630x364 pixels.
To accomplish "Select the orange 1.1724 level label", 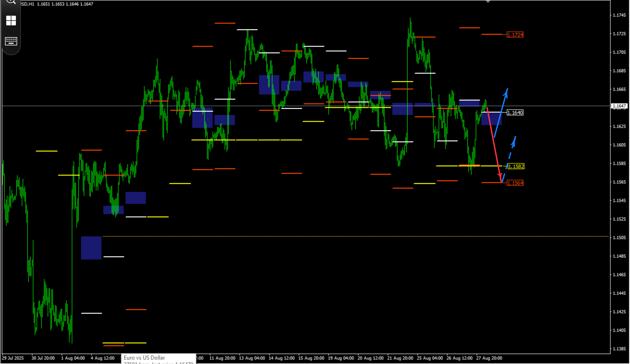I will coord(515,35).
